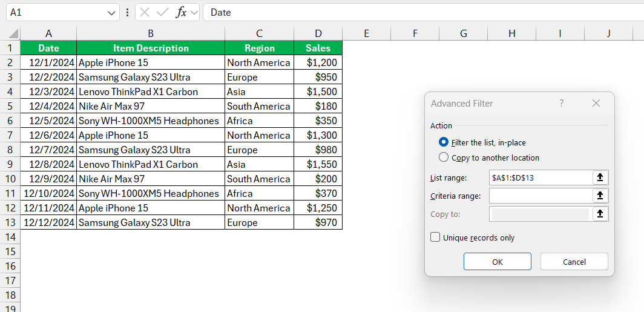
Task: Click the formula bar Cancel X icon
Action: 145,12
